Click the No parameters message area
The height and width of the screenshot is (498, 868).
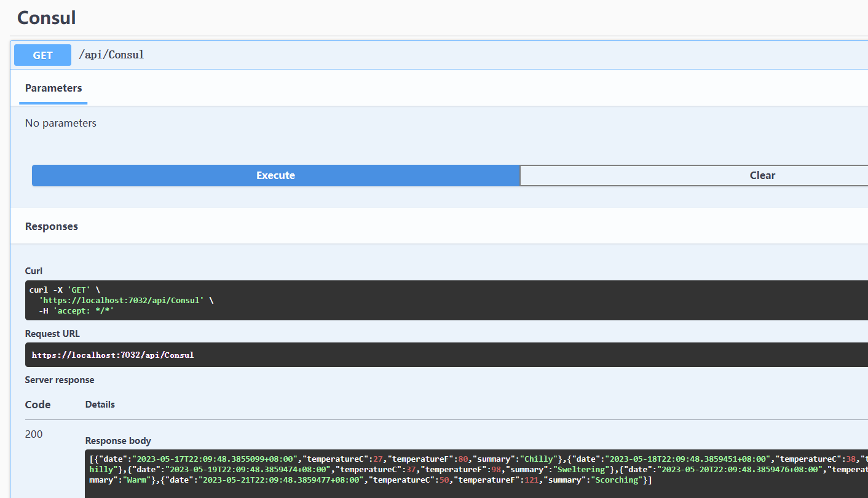(60, 123)
